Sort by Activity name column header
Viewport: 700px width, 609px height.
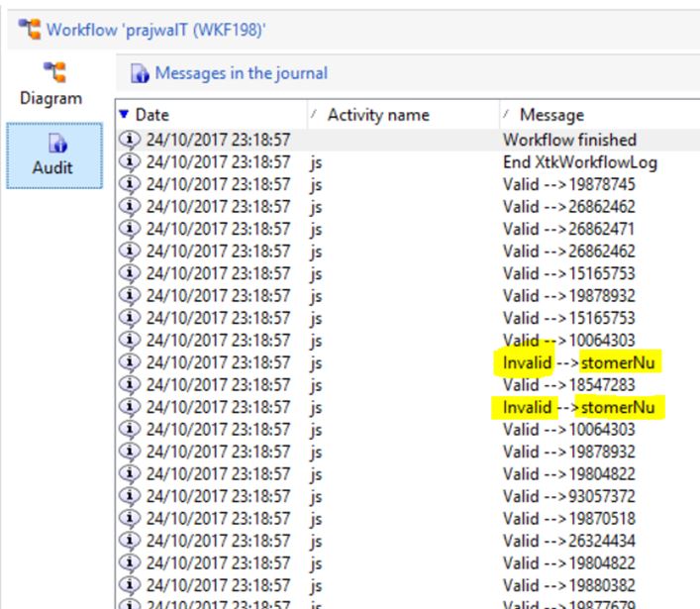coord(377,115)
